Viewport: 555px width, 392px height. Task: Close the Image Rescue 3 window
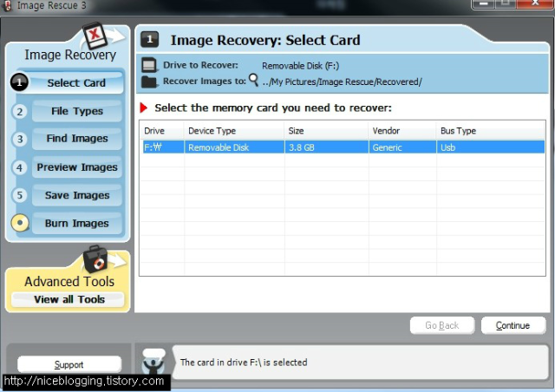click(535, 3)
